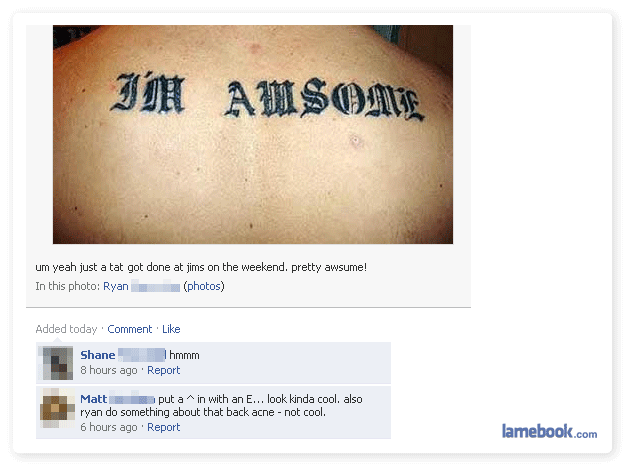Click Matt's 'look kinda cool' comment text
This screenshot has height=471, width=630.
pos(221,405)
